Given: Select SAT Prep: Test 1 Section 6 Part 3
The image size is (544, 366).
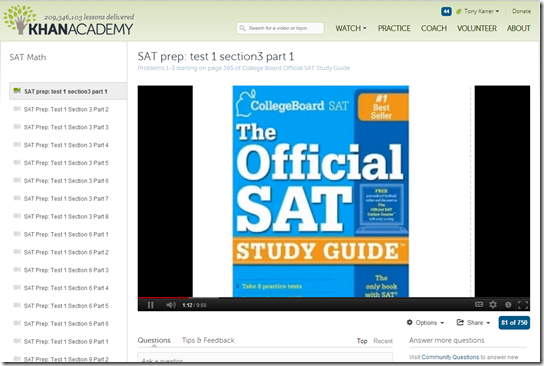Looking at the screenshot, I should [66, 270].
